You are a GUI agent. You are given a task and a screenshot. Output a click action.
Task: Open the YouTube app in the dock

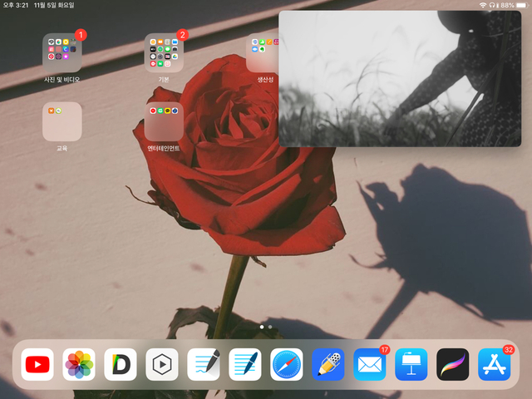pyautogui.click(x=37, y=364)
